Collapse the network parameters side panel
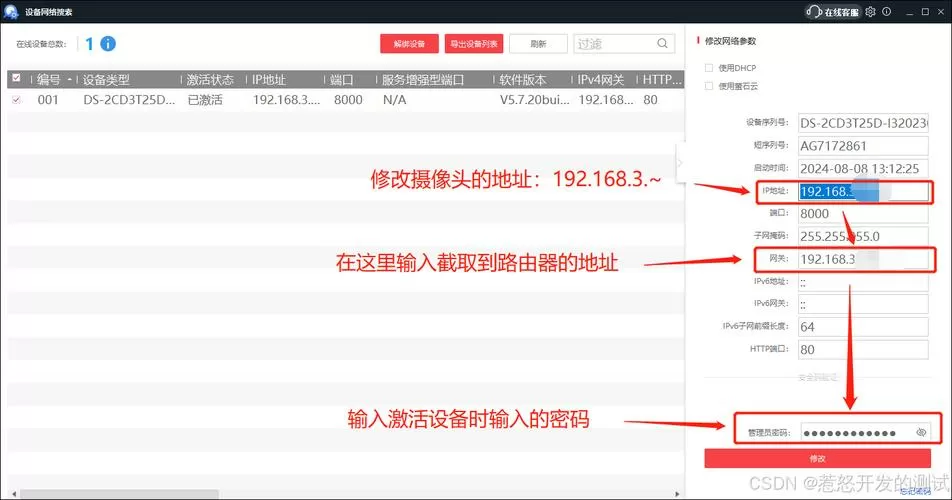 point(680,163)
